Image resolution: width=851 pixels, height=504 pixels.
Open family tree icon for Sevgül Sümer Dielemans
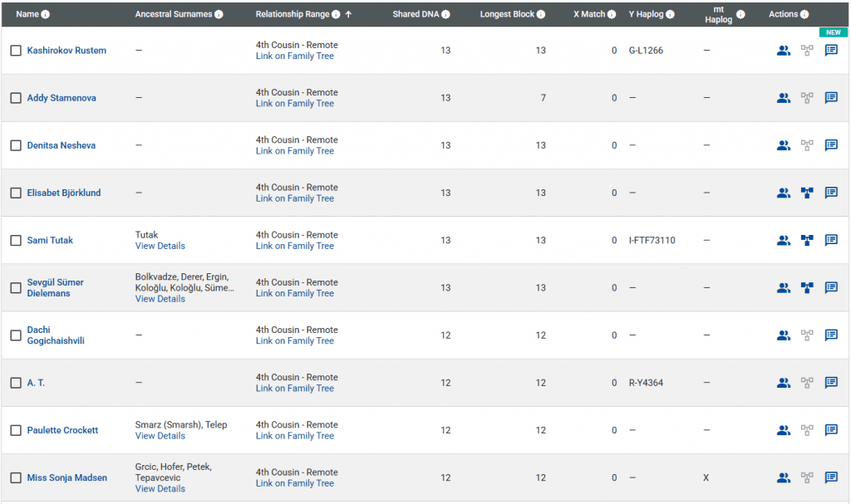807,288
